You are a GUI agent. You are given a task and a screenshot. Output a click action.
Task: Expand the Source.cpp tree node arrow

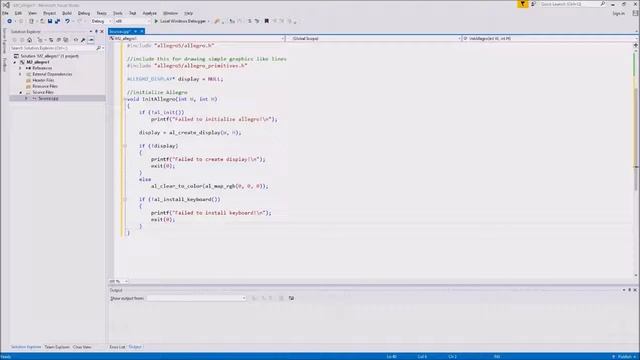point(26,98)
